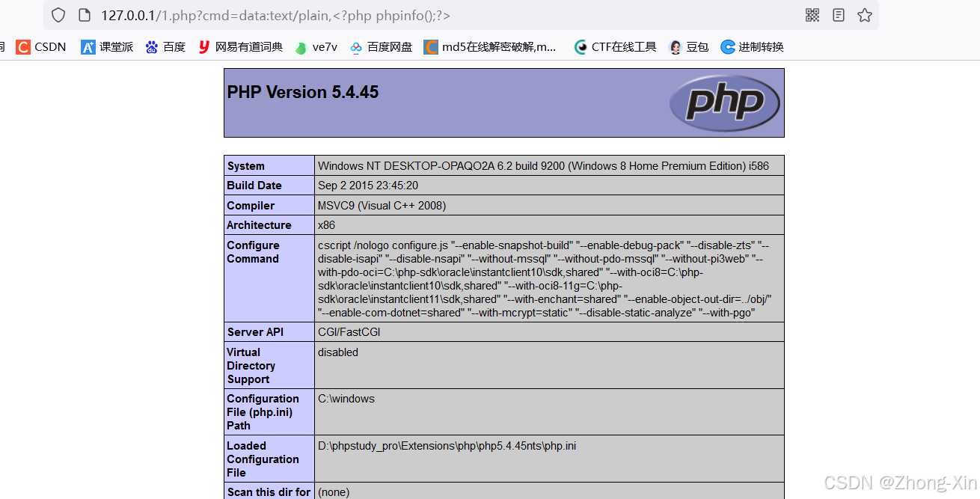Click the MSVC9 (Visual C++ 2008) value
Image resolution: width=980 pixels, height=499 pixels.
coord(382,206)
